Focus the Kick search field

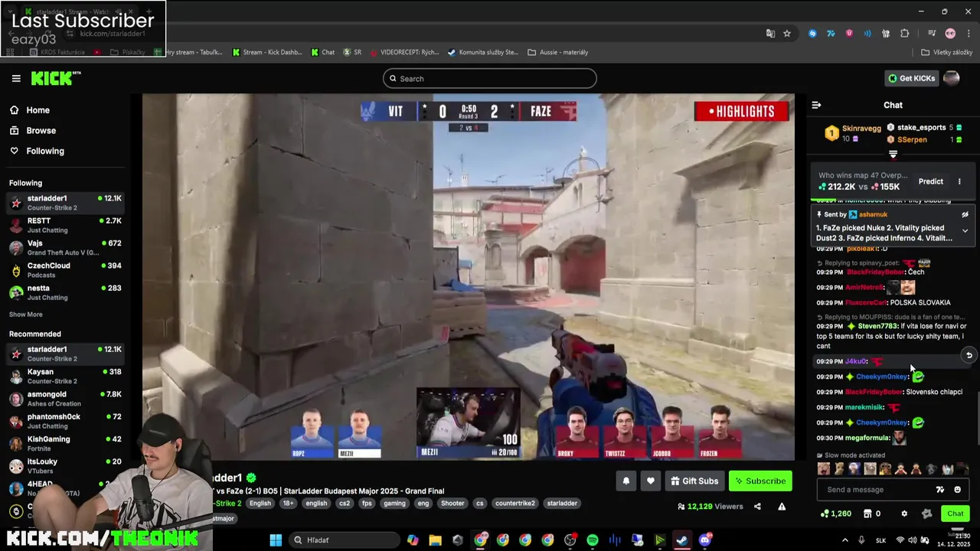pos(490,78)
